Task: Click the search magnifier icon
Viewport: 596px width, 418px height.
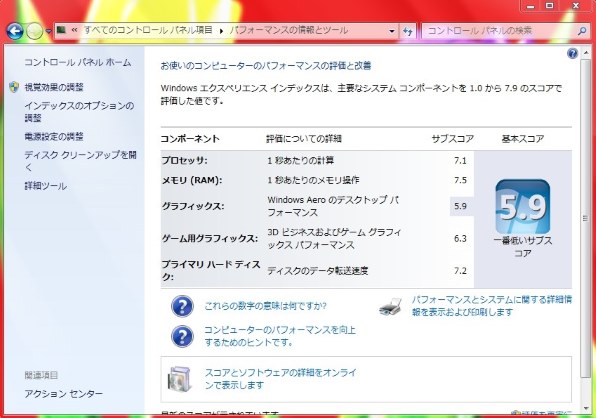Action: point(582,31)
